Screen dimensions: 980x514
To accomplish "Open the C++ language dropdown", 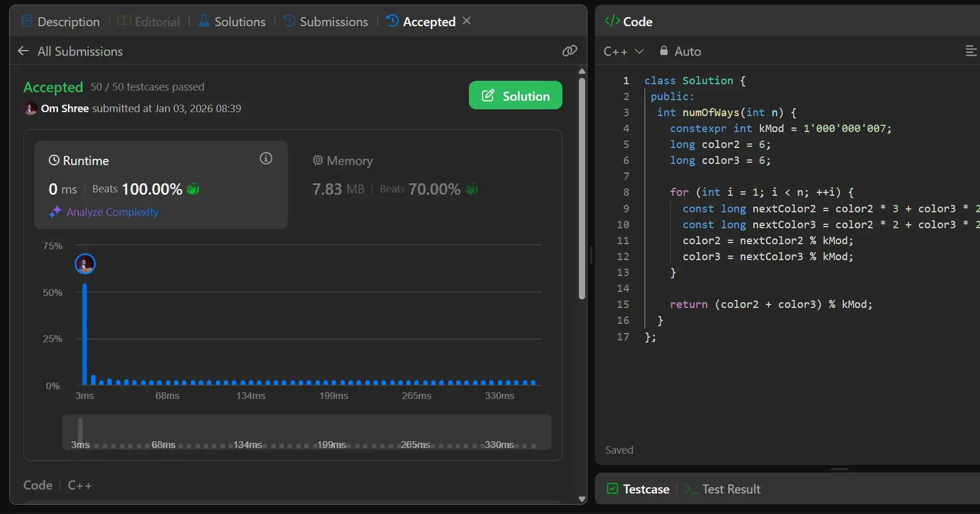I will [x=623, y=51].
